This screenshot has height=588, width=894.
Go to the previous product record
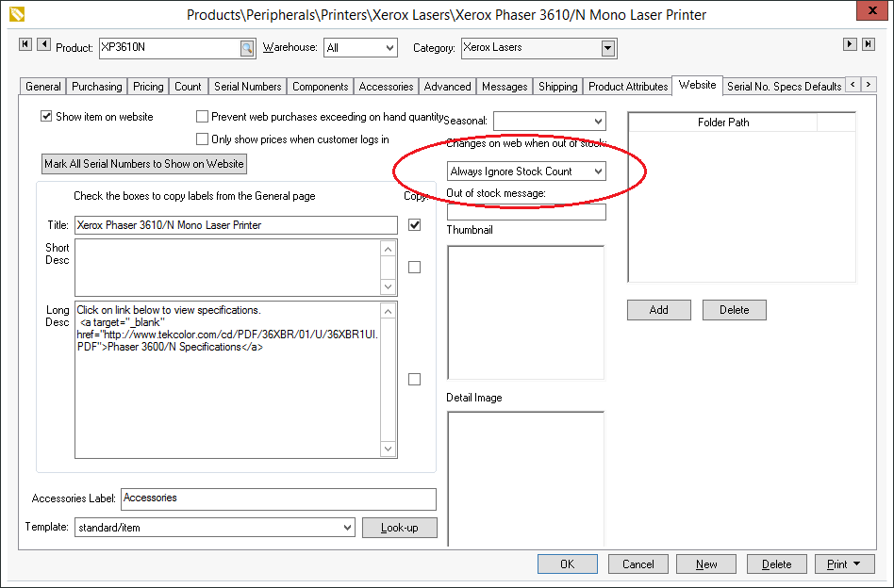tap(43, 44)
